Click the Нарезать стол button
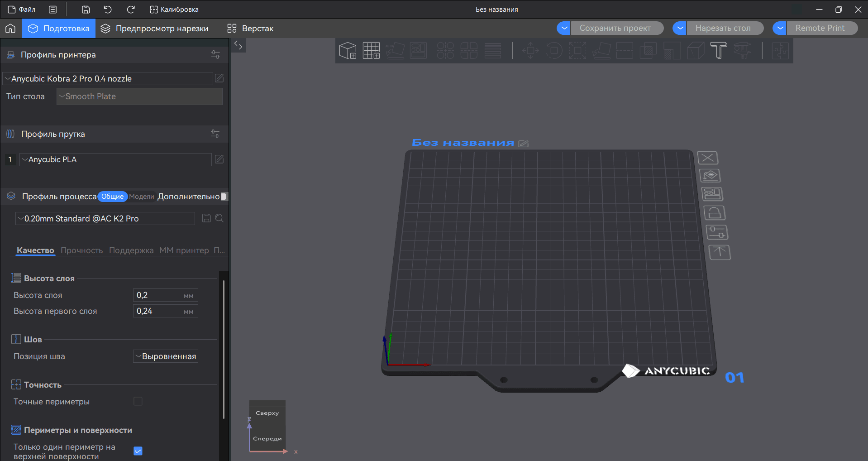 click(723, 28)
